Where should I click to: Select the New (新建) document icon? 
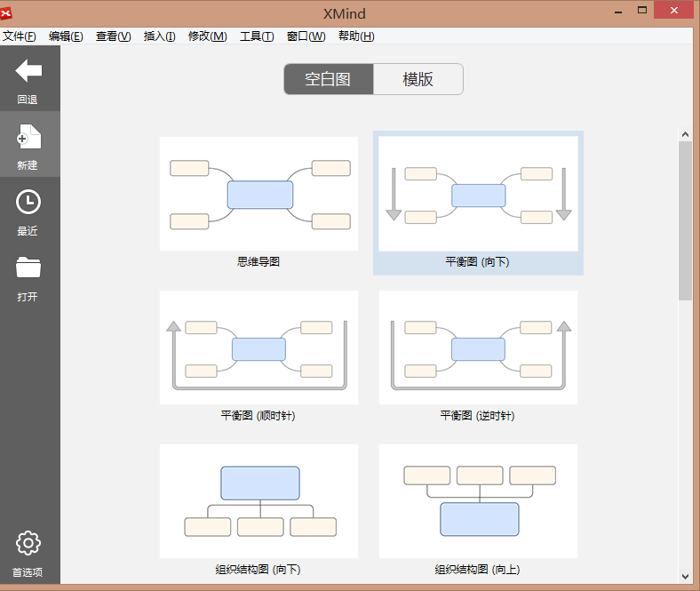29,137
